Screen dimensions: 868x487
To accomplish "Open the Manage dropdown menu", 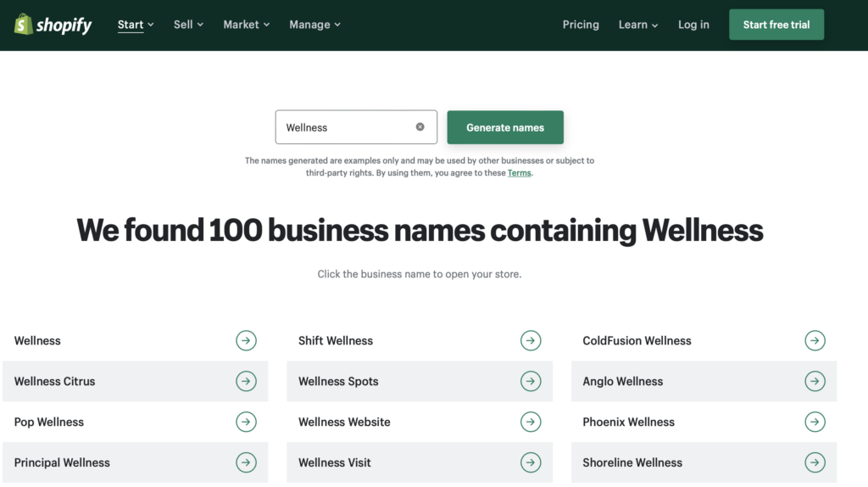I will pos(314,25).
